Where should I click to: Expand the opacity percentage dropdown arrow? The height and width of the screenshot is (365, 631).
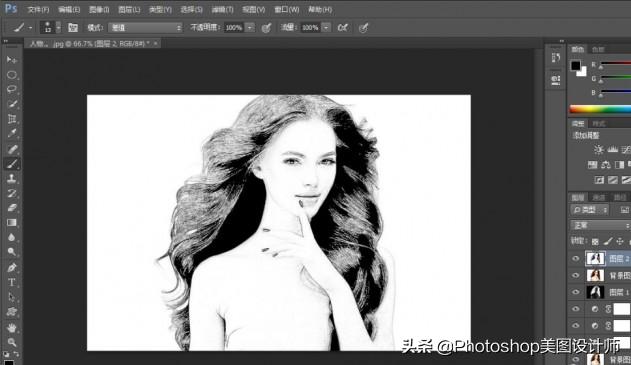pos(250,27)
